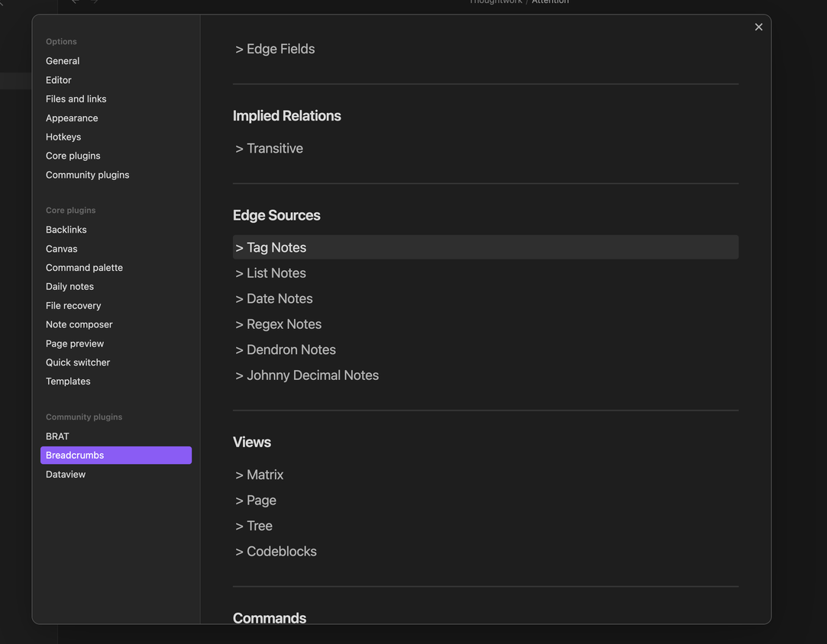This screenshot has height=644, width=827.
Task: Close the settings dialog
Action: (x=758, y=27)
